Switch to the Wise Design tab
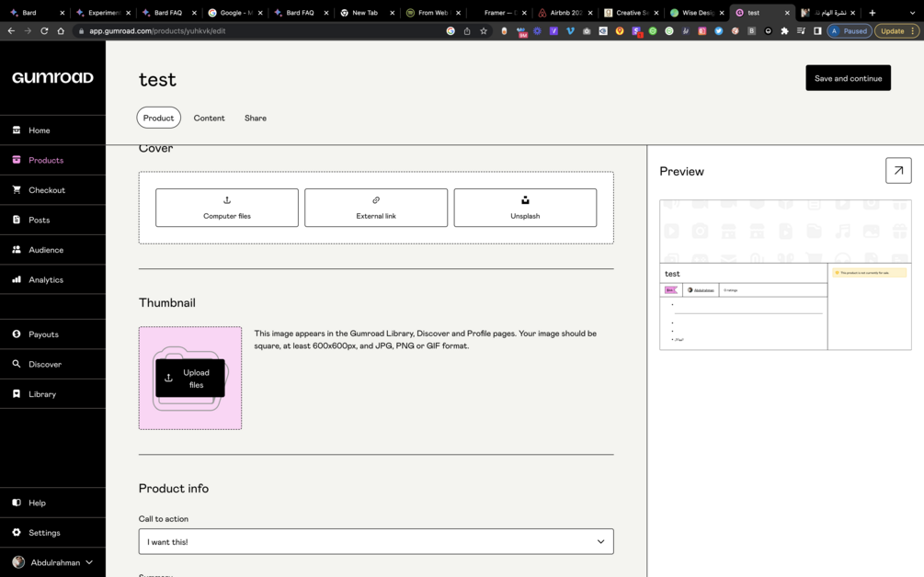 [x=697, y=12]
